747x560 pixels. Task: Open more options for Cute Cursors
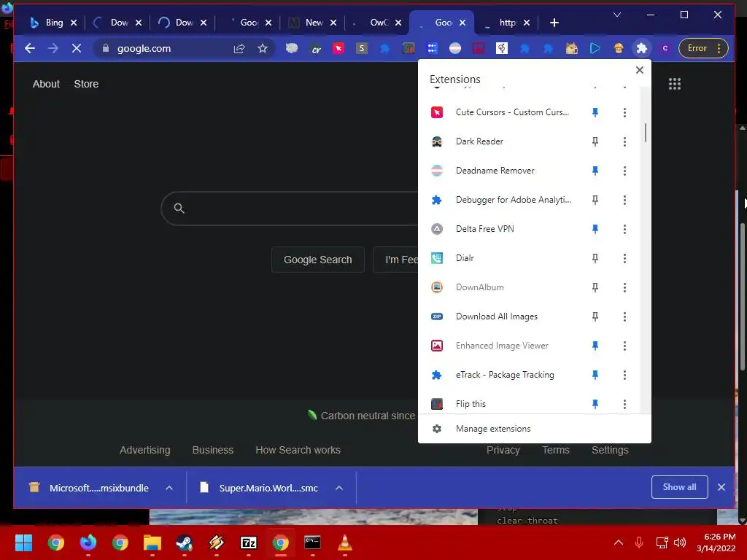624,112
